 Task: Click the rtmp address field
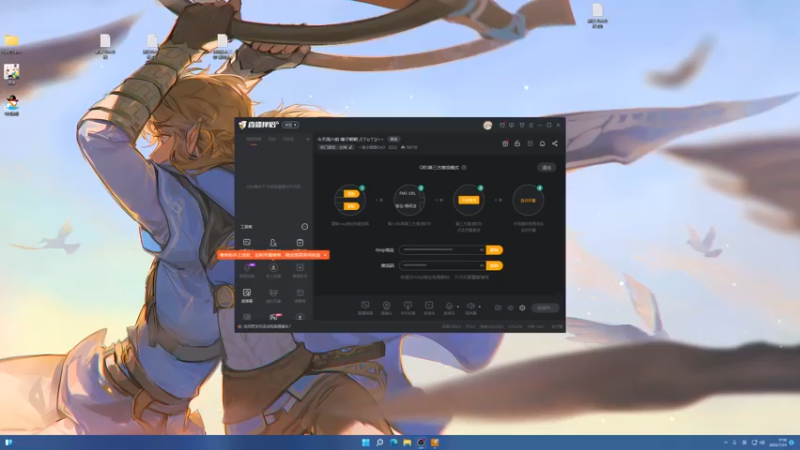tap(442, 250)
